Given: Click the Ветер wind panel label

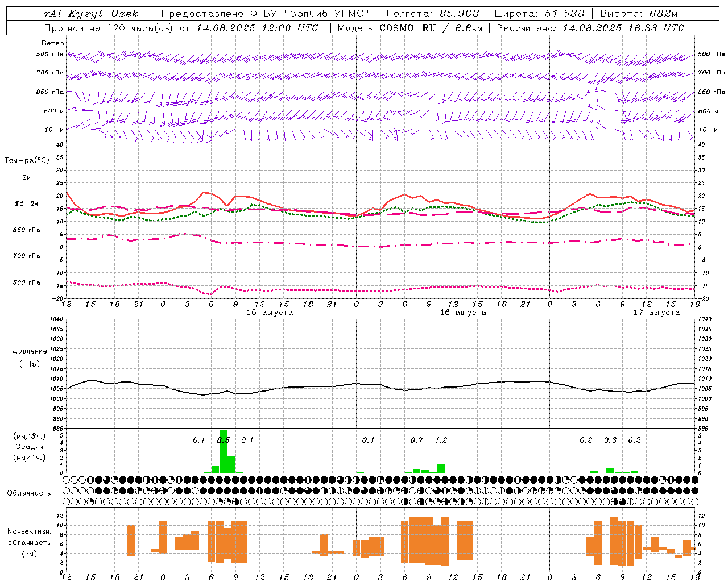Looking at the screenshot, I should (53, 43).
